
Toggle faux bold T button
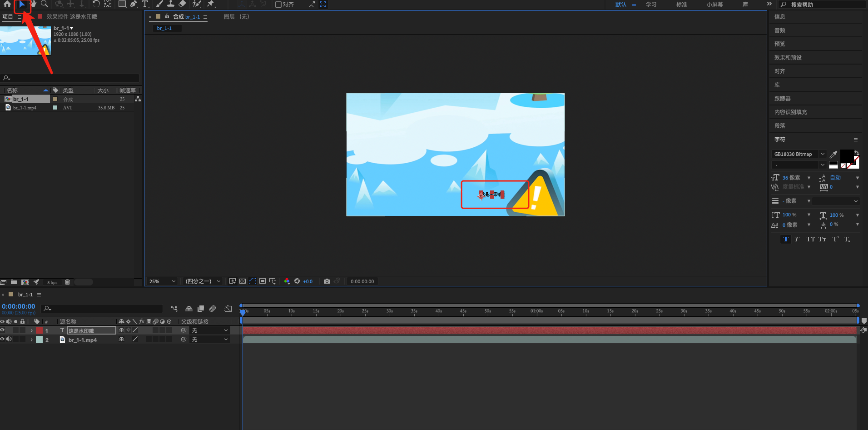786,239
